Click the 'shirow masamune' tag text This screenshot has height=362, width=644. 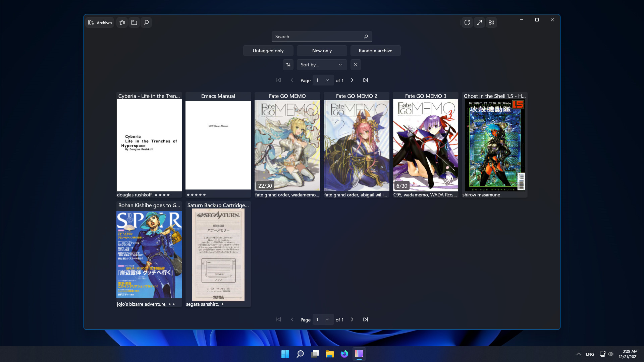pyautogui.click(x=481, y=195)
